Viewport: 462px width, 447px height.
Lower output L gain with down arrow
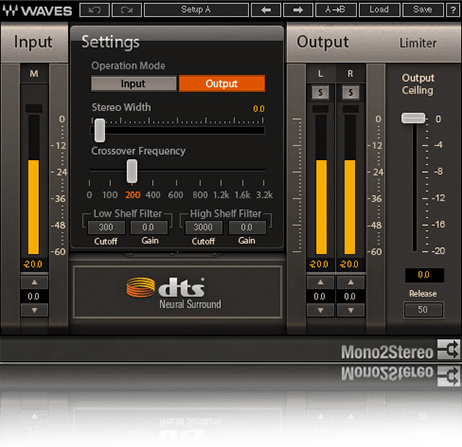tap(320, 310)
